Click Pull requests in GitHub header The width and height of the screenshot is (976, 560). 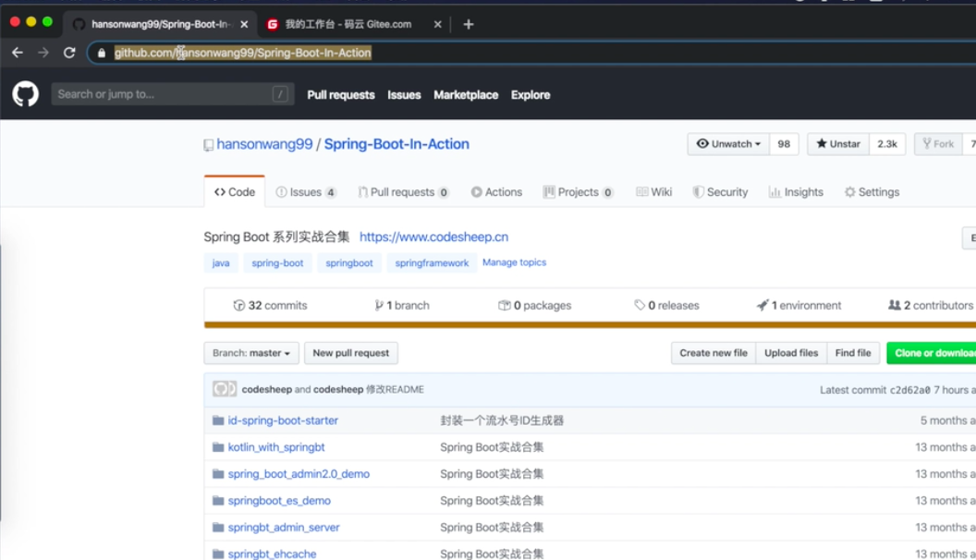click(x=341, y=95)
